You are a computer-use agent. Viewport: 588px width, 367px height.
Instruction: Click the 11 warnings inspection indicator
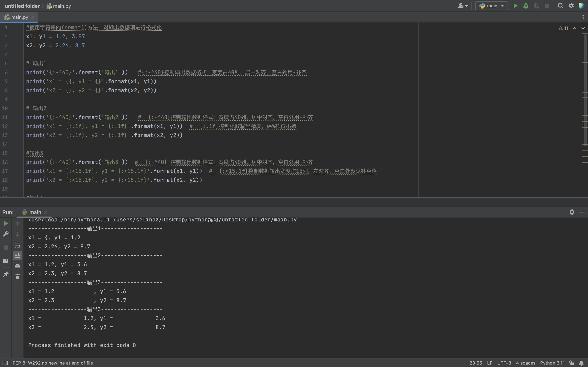[563, 28]
